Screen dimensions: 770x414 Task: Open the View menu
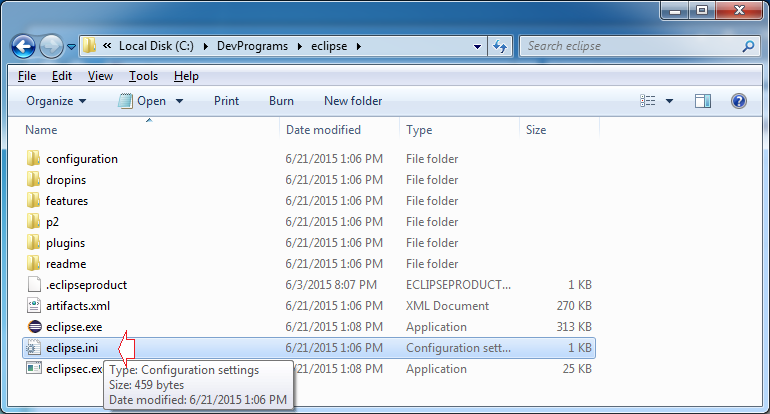pos(100,76)
